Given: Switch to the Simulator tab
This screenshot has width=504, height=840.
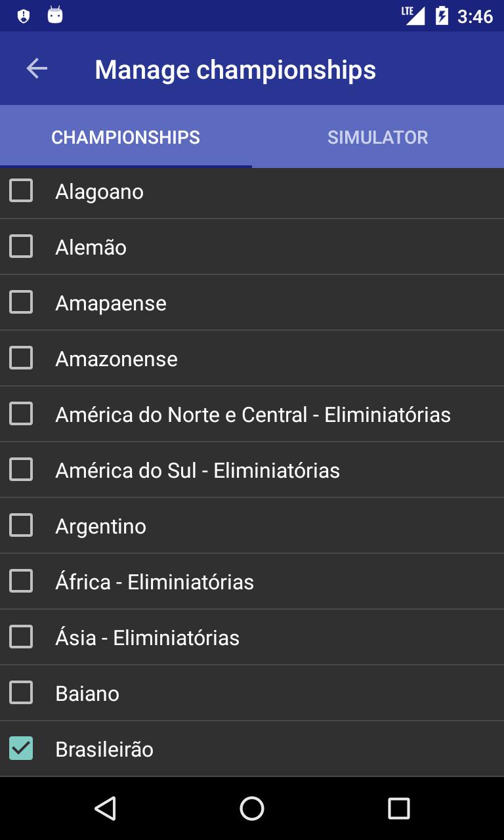Looking at the screenshot, I should (377, 137).
